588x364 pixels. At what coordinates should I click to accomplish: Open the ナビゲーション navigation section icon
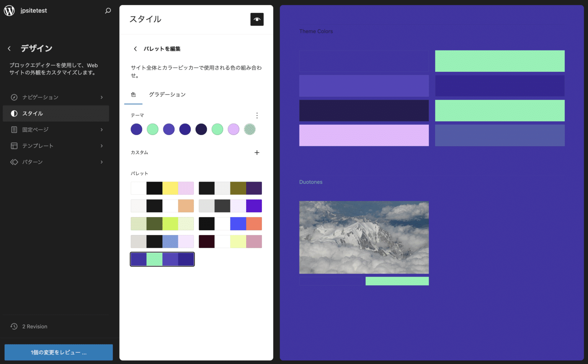point(14,97)
